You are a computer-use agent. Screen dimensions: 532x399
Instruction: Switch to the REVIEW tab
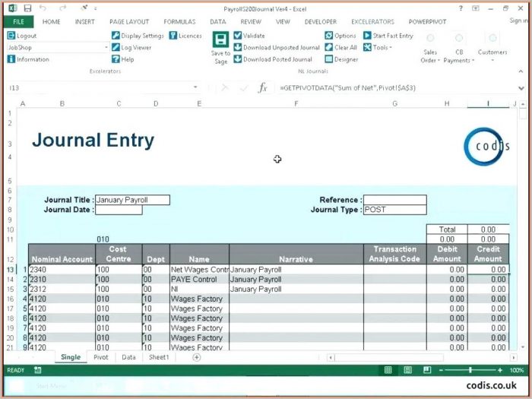click(251, 22)
